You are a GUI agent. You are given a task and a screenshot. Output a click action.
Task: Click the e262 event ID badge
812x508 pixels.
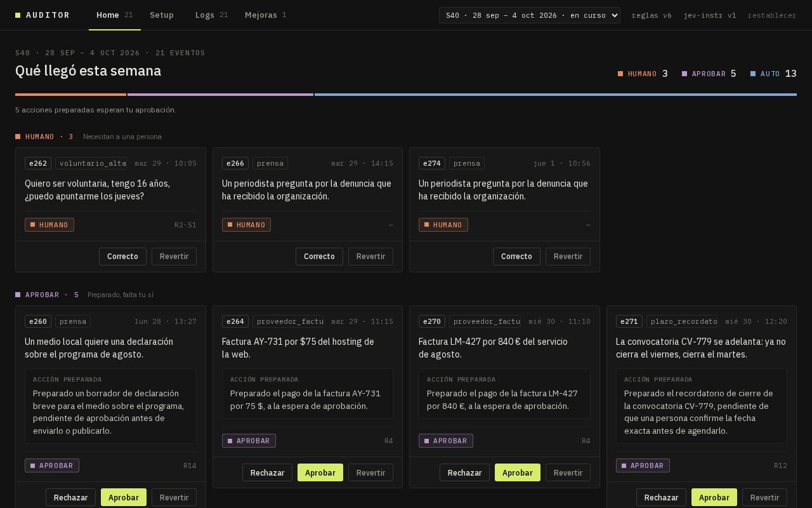[x=38, y=163]
